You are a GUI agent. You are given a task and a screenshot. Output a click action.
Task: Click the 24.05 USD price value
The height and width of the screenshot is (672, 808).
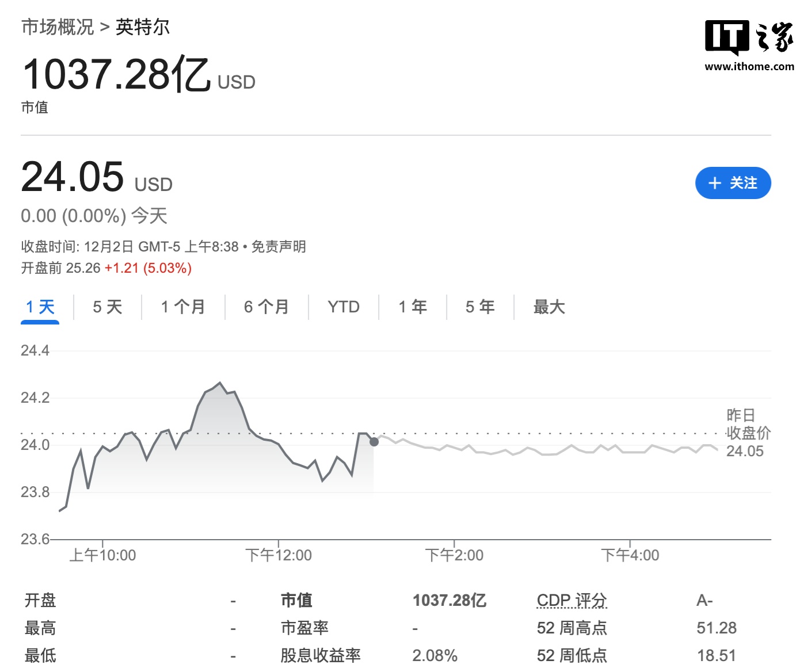point(97,177)
